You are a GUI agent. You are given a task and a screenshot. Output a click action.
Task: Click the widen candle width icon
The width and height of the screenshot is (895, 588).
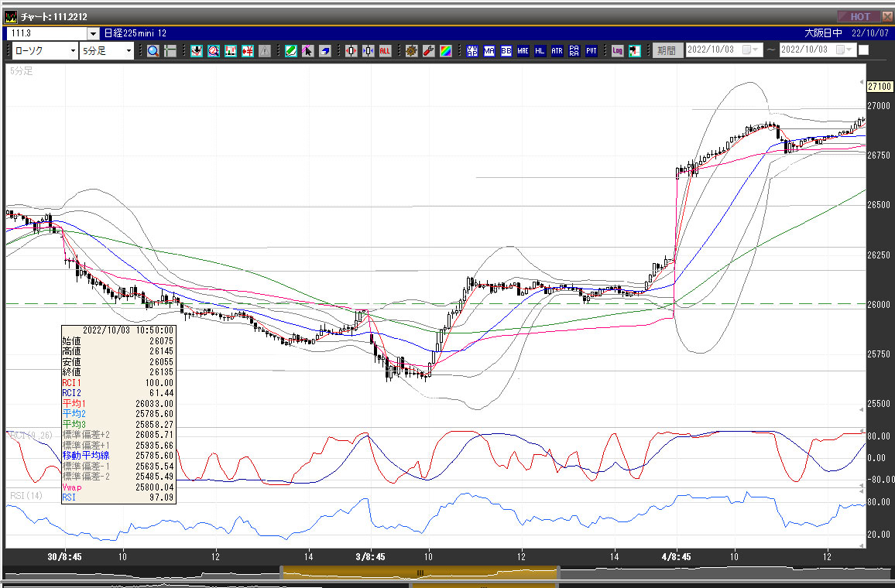[x=351, y=51]
